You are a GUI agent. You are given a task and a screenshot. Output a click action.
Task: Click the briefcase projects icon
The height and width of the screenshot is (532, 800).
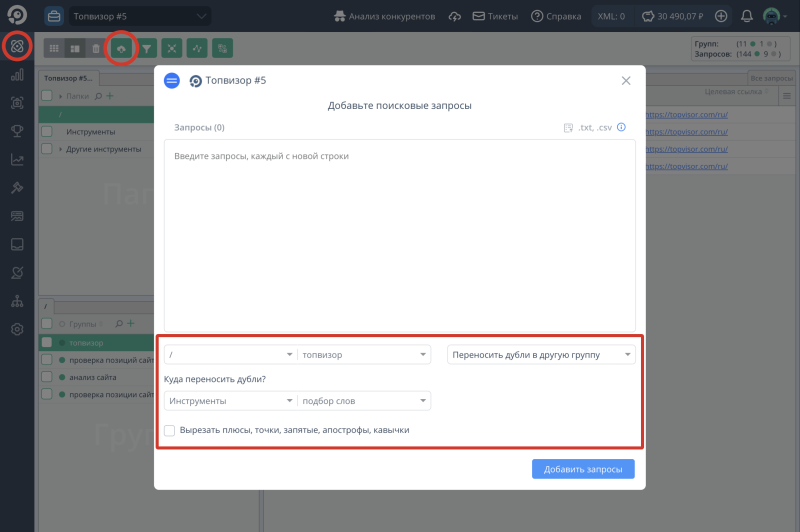point(54,16)
